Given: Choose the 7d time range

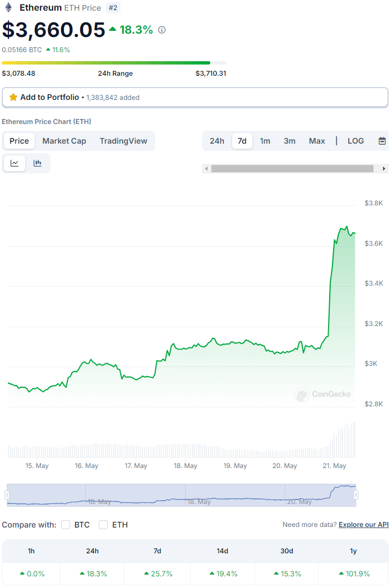Looking at the screenshot, I should point(242,141).
